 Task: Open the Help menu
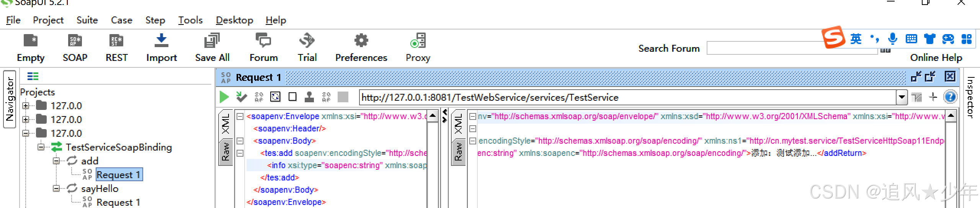[276, 20]
